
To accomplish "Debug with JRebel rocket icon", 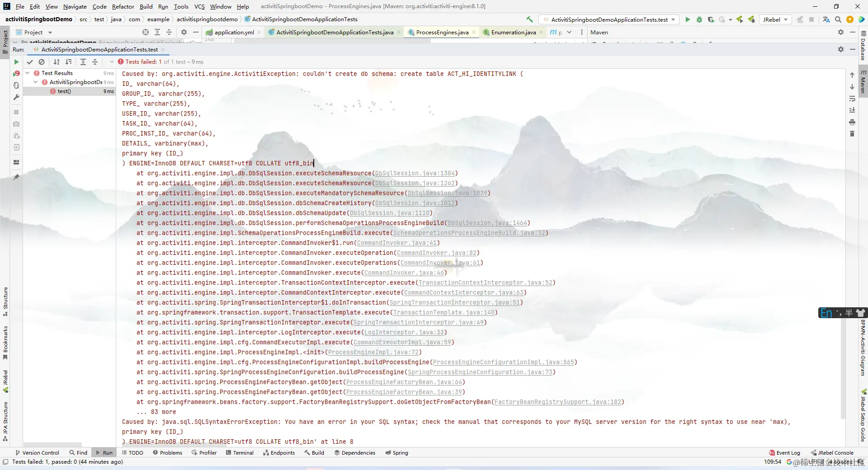I will pyautogui.click(x=751, y=19).
